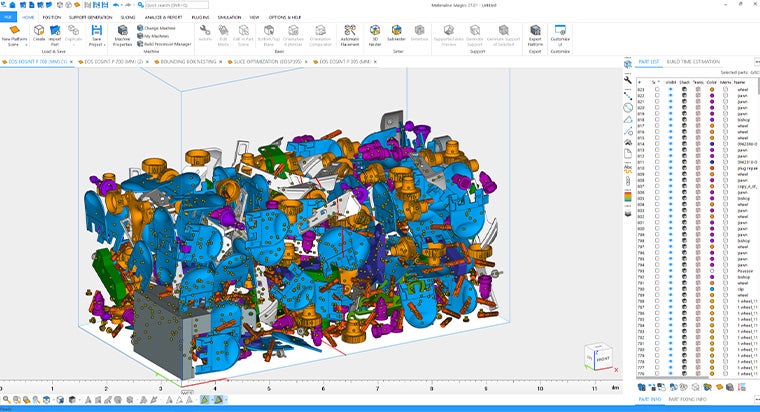Click the Import Part icon

[x=55, y=30]
